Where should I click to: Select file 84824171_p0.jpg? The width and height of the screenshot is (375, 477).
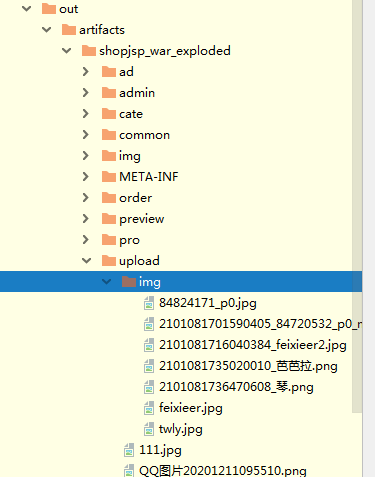208,303
